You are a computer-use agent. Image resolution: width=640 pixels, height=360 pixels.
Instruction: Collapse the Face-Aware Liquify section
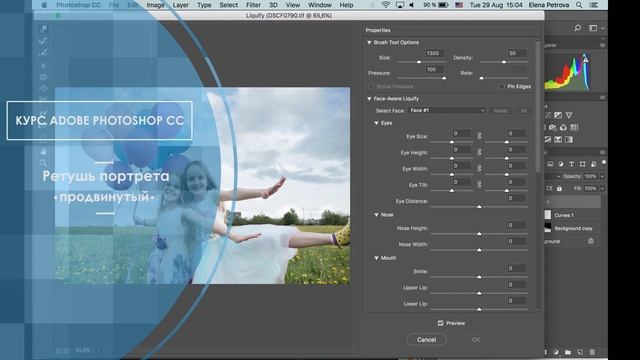pos(369,99)
